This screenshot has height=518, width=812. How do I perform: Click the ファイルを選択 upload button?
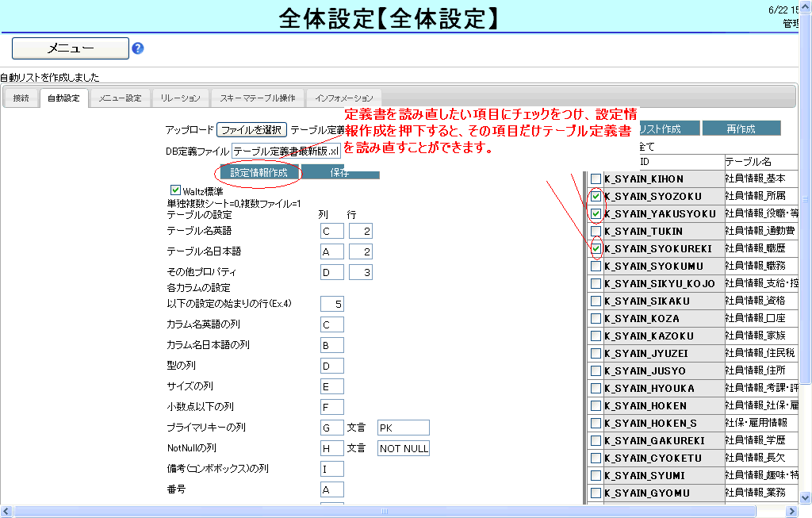point(251,129)
